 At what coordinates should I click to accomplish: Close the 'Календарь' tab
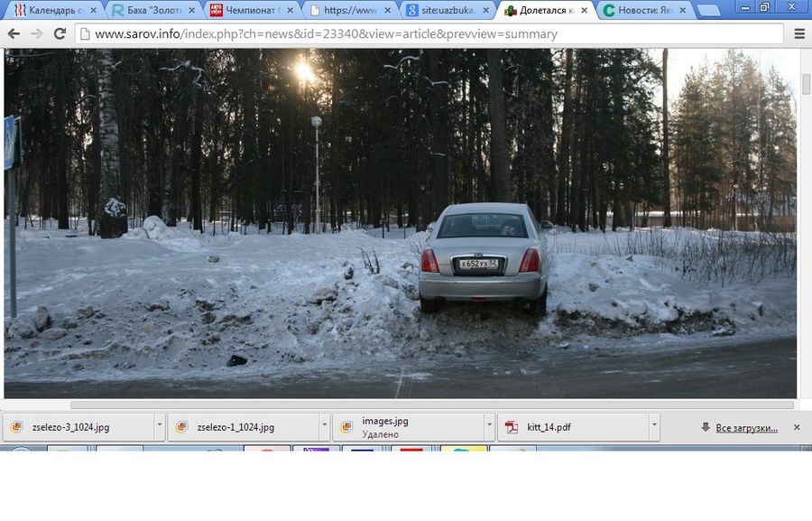tap(93, 11)
